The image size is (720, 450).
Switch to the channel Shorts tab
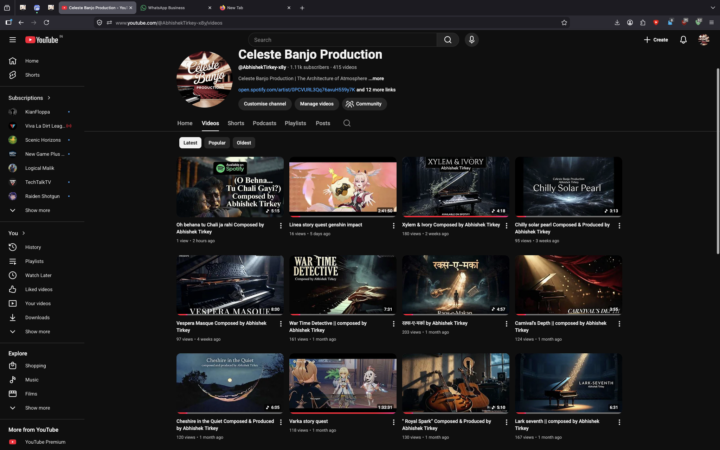pyautogui.click(x=236, y=123)
